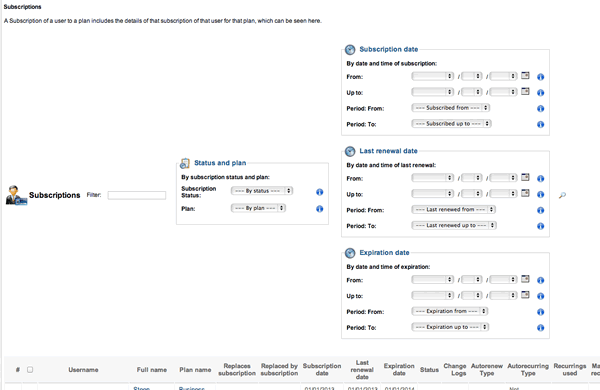Open first date dropdown in Last renewal From
This screenshot has width=600, height=390.
click(433, 178)
